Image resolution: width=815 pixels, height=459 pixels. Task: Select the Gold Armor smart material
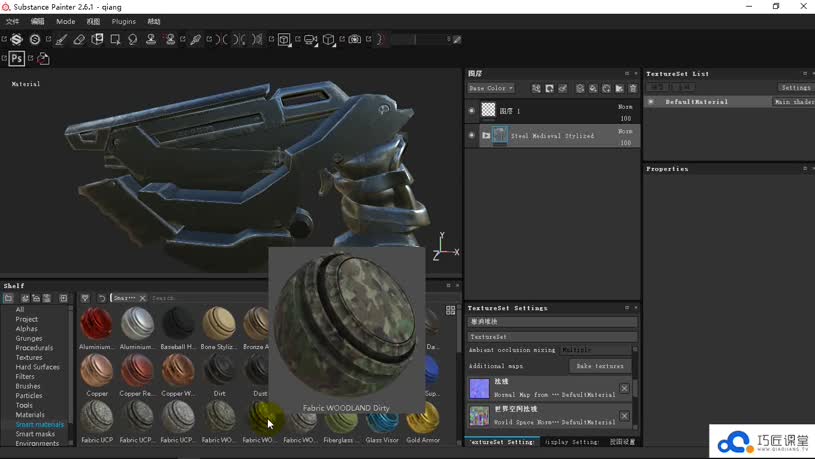423,418
